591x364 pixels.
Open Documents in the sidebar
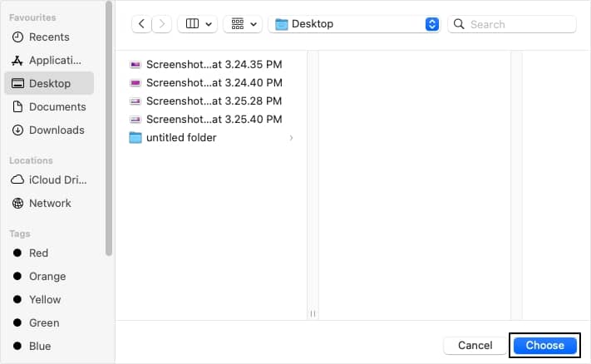click(x=49, y=106)
